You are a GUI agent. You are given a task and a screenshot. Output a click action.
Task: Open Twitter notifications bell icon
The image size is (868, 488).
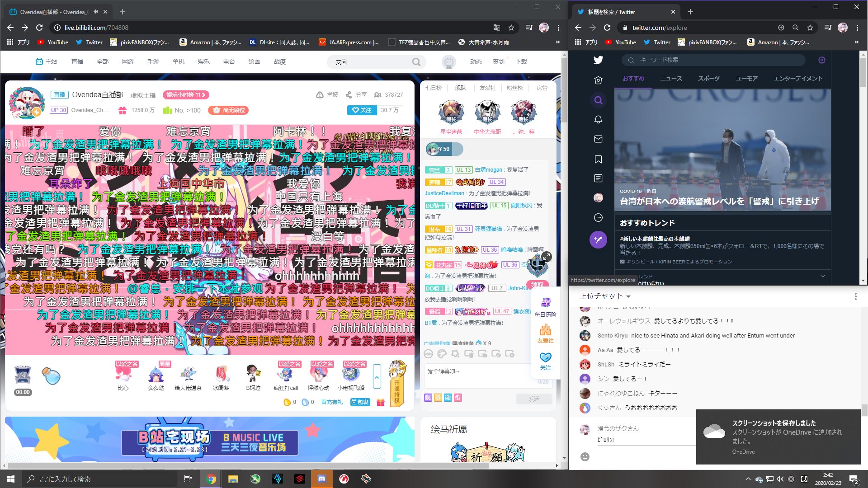point(598,120)
